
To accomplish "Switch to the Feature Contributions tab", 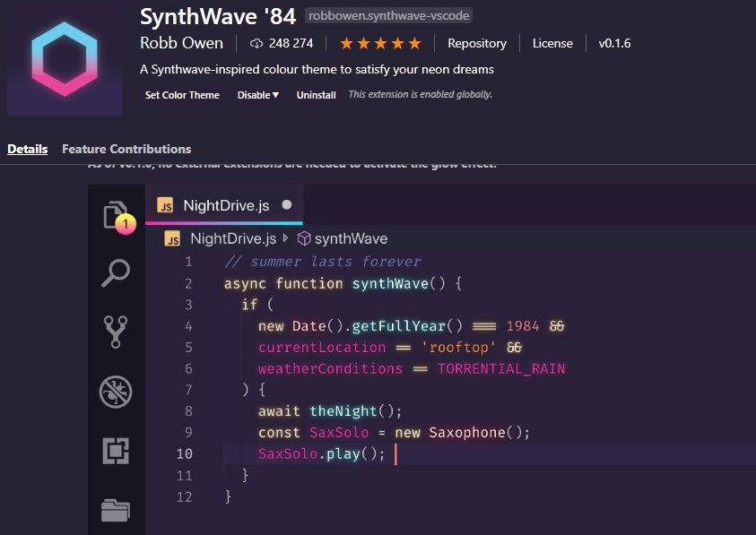I will click(126, 149).
